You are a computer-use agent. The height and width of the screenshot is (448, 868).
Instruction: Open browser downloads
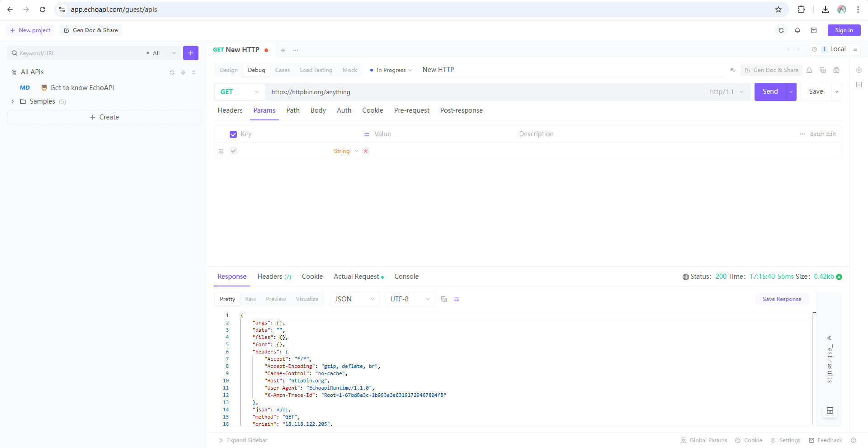[x=826, y=10]
